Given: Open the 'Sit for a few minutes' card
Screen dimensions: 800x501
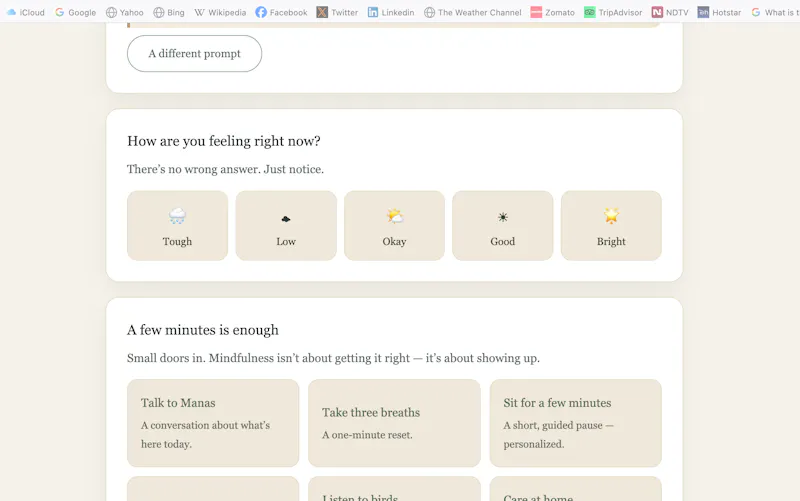Looking at the screenshot, I should coord(576,423).
